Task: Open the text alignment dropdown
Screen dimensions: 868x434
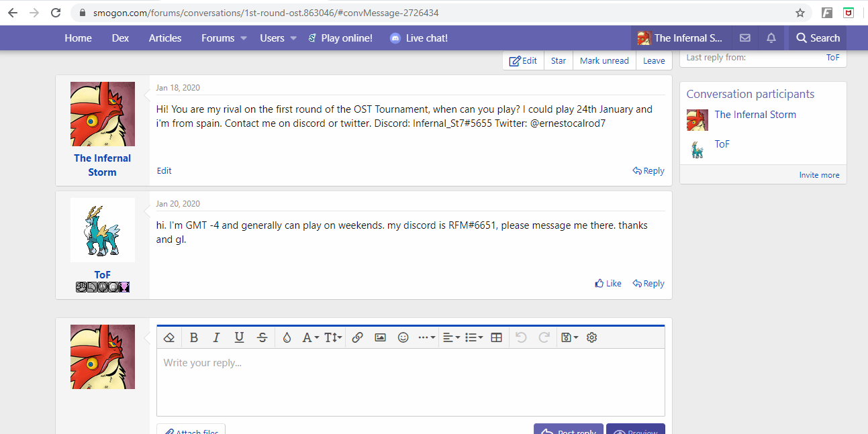Action: (x=450, y=337)
